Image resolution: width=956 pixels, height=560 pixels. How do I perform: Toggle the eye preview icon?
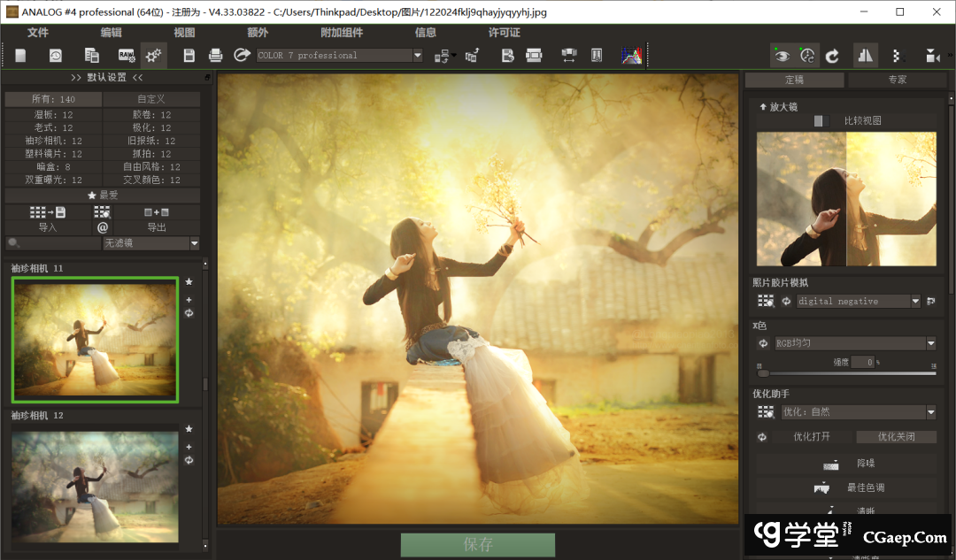coord(781,56)
